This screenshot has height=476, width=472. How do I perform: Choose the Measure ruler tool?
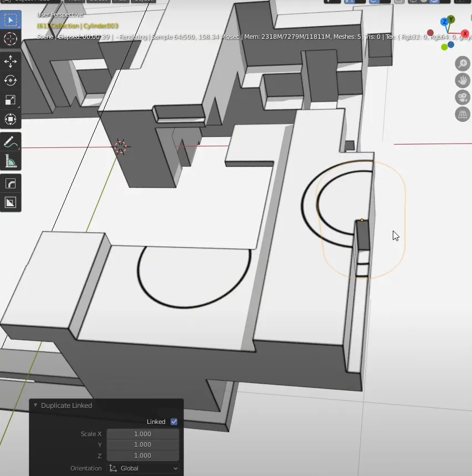pos(11,161)
